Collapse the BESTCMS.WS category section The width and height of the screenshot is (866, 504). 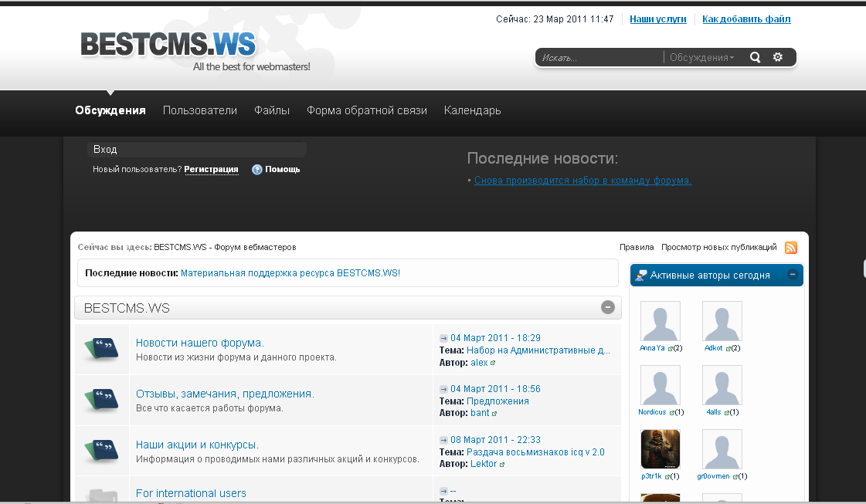pos(608,307)
